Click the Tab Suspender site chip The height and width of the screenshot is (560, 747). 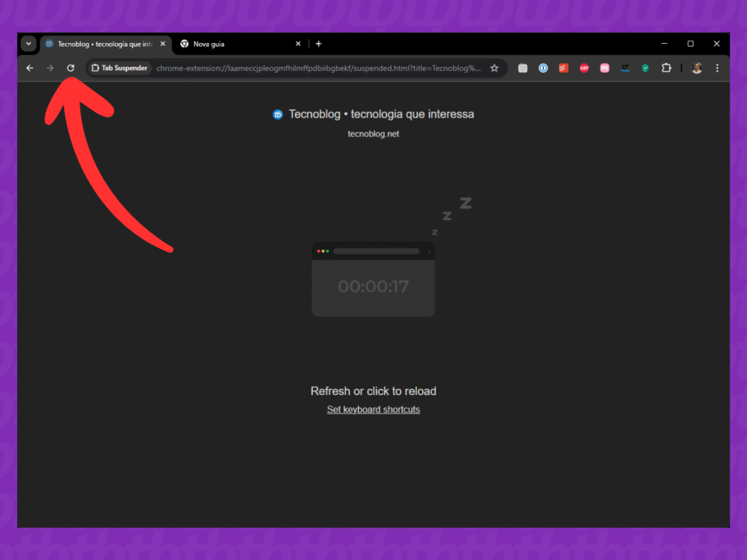click(120, 68)
